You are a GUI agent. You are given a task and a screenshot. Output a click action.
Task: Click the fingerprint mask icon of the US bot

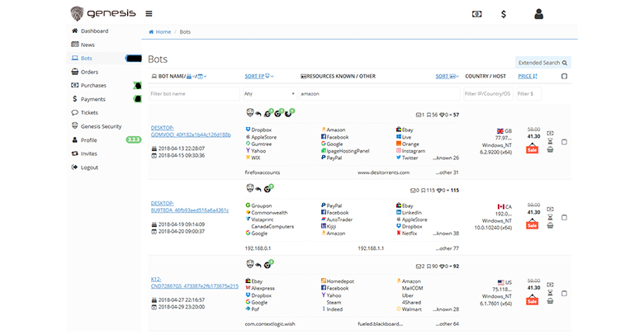click(249, 263)
